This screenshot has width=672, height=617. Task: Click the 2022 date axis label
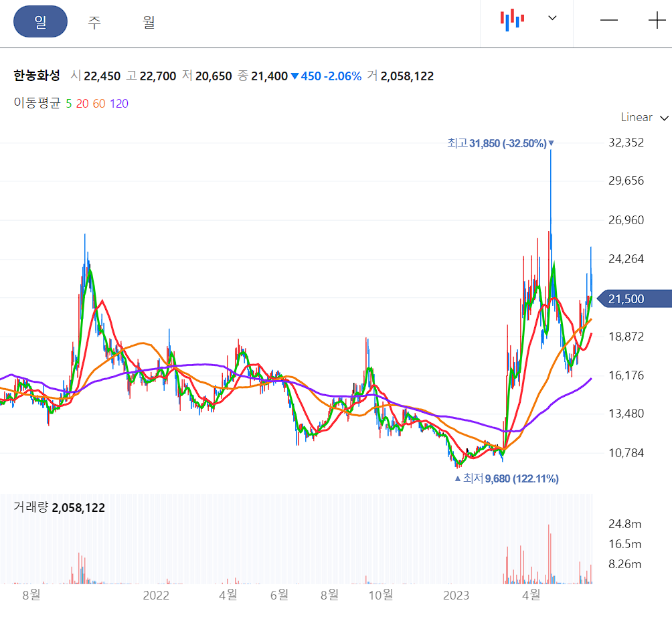click(x=156, y=596)
